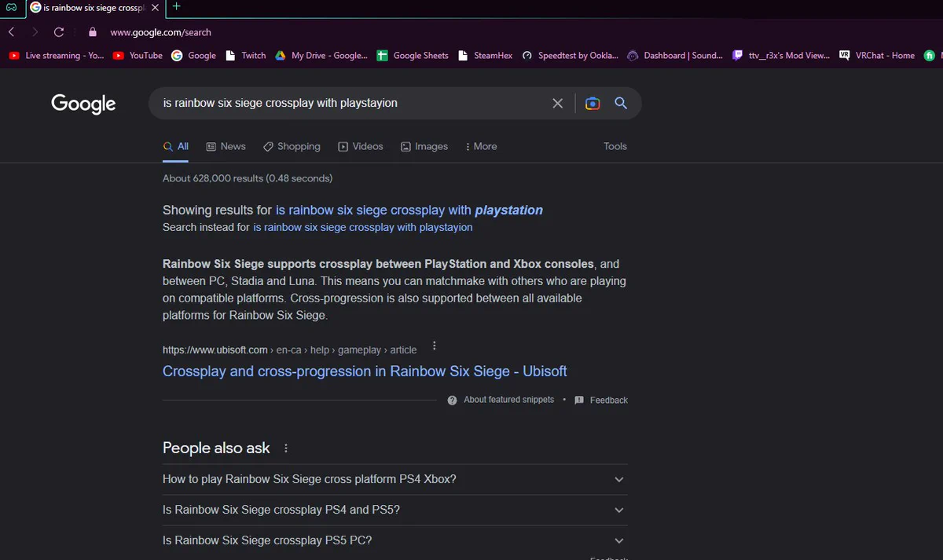Open Google bookmark
943x560 pixels.
coord(193,56)
